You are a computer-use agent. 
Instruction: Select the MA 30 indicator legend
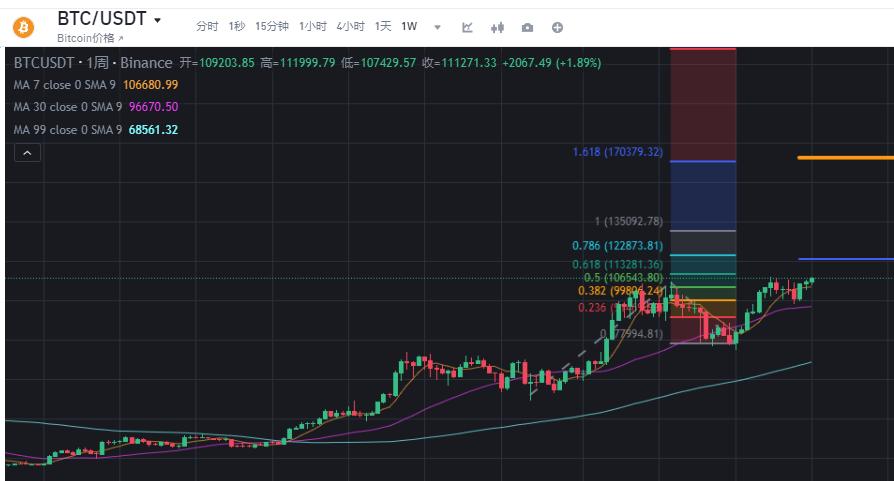click(x=95, y=107)
